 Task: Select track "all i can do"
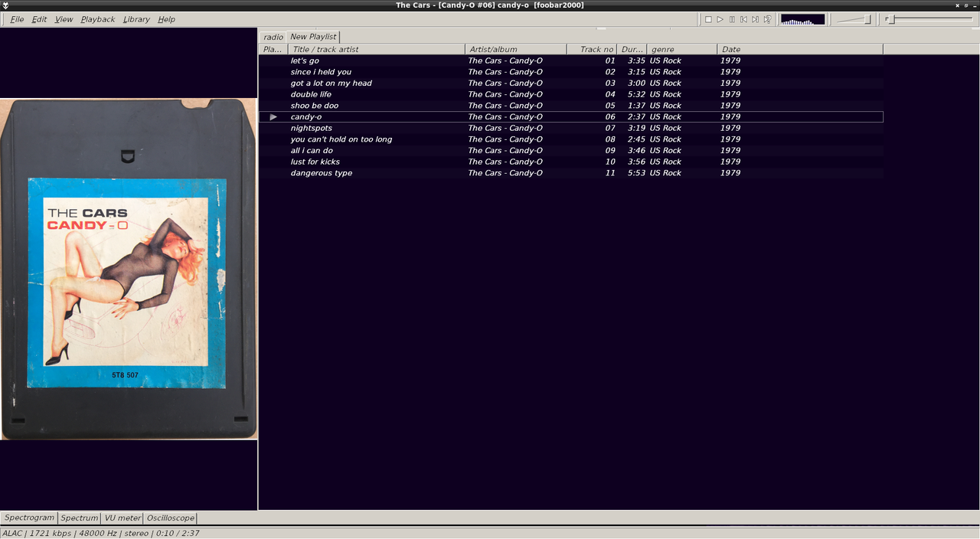571,150
